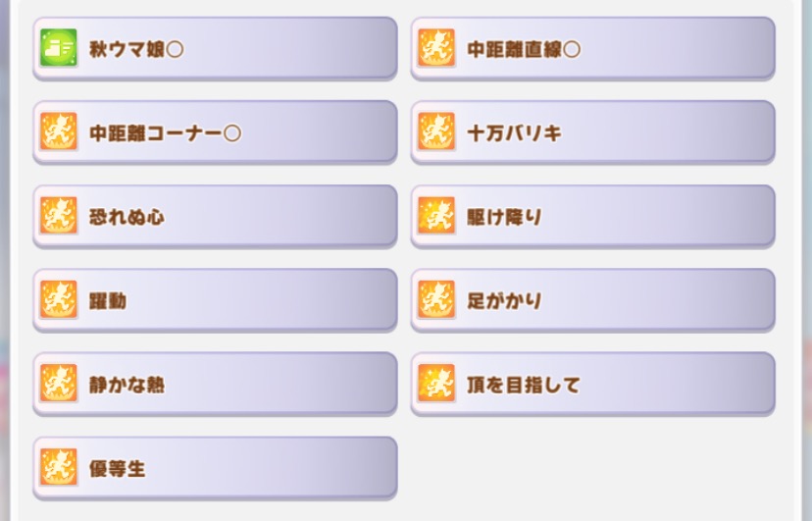Viewport: 812px width, 521px height.
Task: Open the 中距離コーナー○ skill label
Action: (165, 131)
